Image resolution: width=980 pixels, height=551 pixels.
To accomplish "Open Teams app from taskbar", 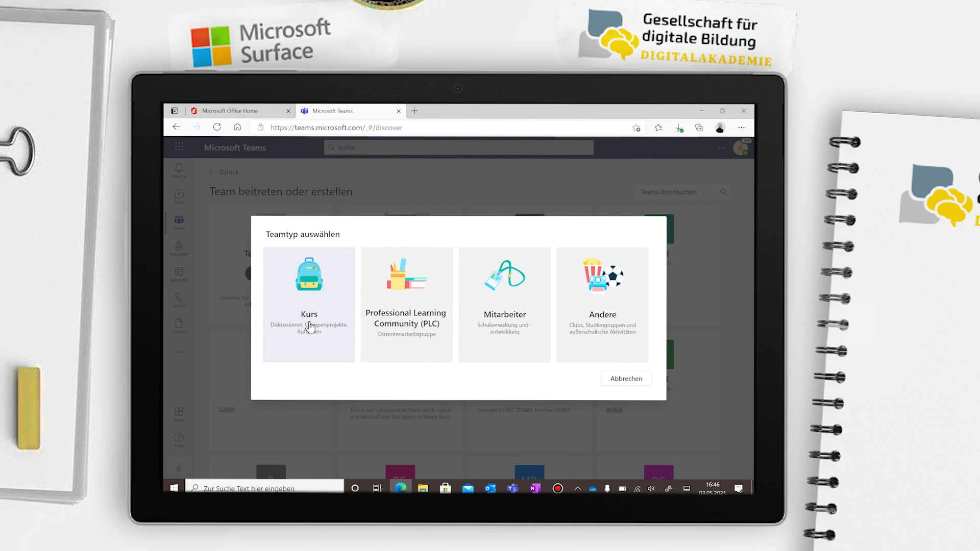I will pyautogui.click(x=512, y=488).
